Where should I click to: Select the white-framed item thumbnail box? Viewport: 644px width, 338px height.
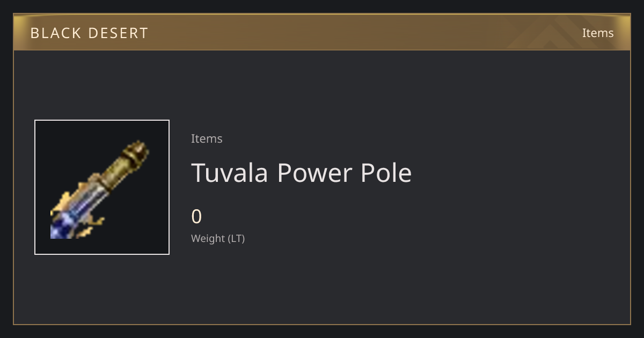click(102, 187)
